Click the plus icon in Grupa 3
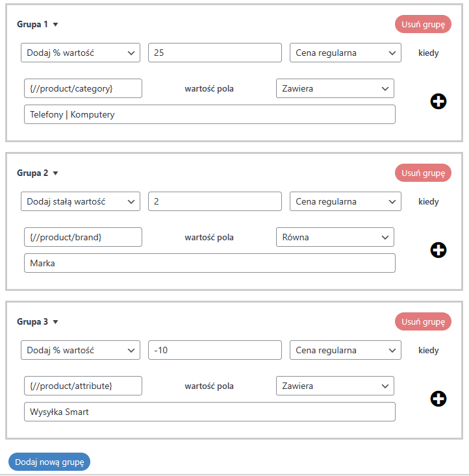Viewport: 469px width, 476px height. point(438,399)
